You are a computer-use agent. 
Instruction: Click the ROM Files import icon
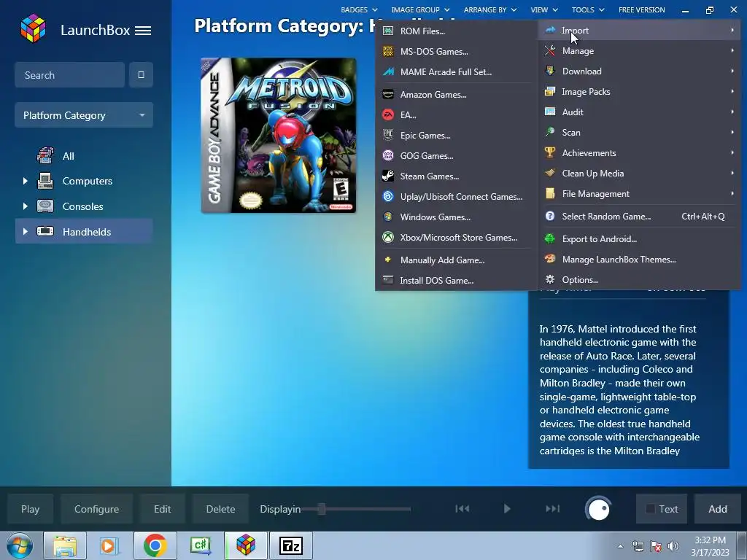point(388,31)
